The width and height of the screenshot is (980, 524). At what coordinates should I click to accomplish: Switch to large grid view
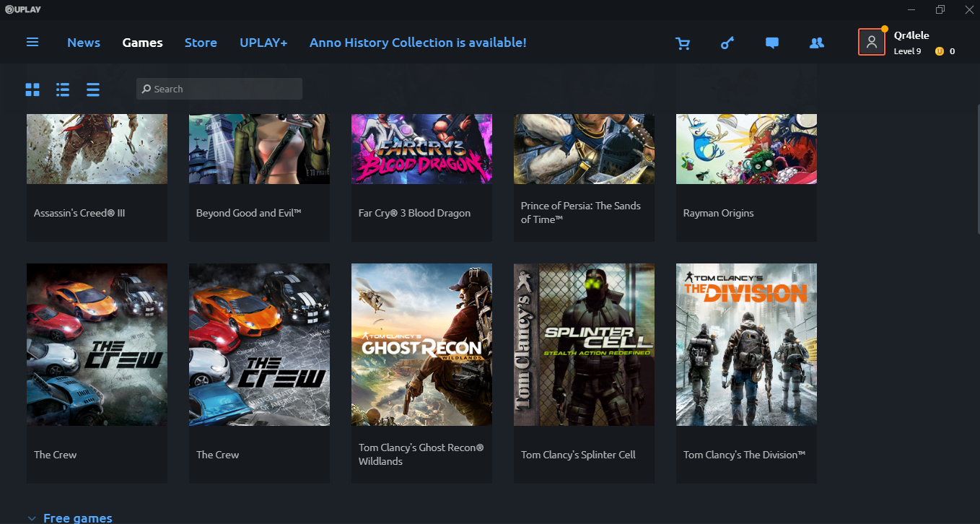32,89
